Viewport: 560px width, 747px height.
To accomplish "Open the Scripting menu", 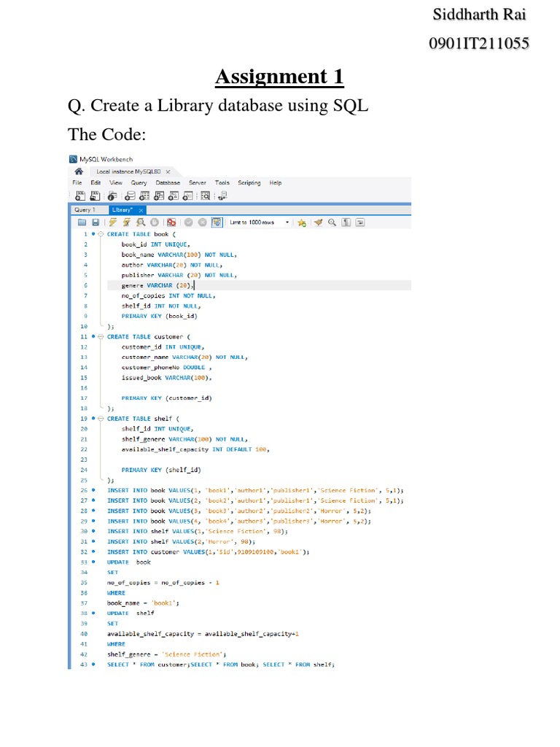I will [x=249, y=182].
